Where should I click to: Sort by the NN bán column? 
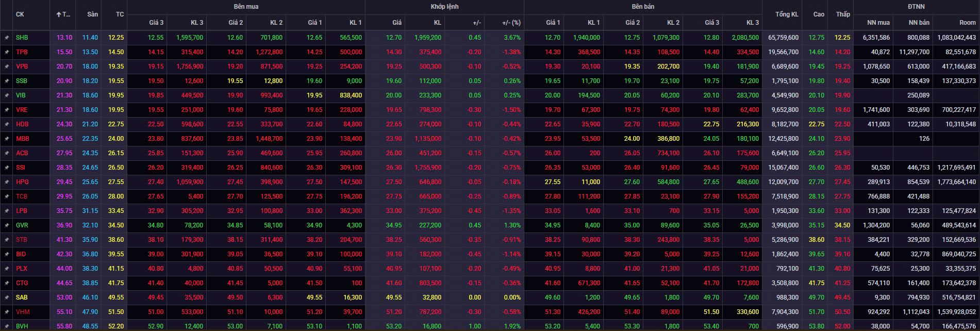click(919, 23)
